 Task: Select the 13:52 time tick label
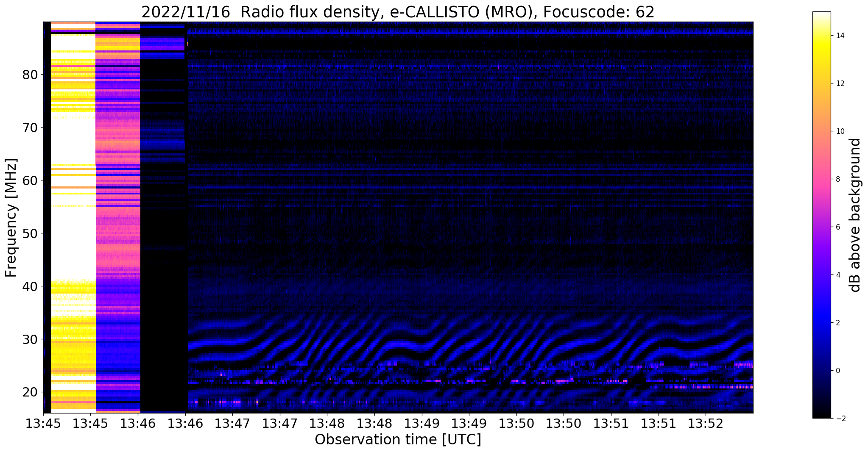point(706,423)
